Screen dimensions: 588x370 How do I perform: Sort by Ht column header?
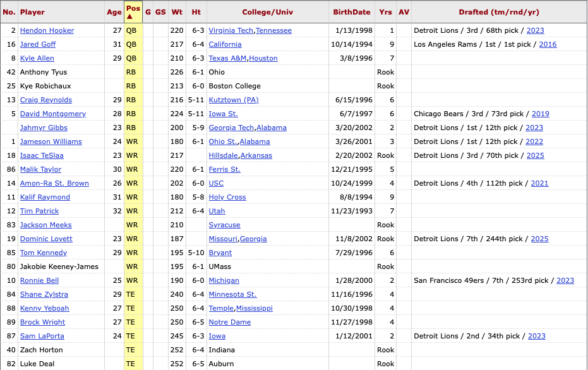click(x=196, y=12)
